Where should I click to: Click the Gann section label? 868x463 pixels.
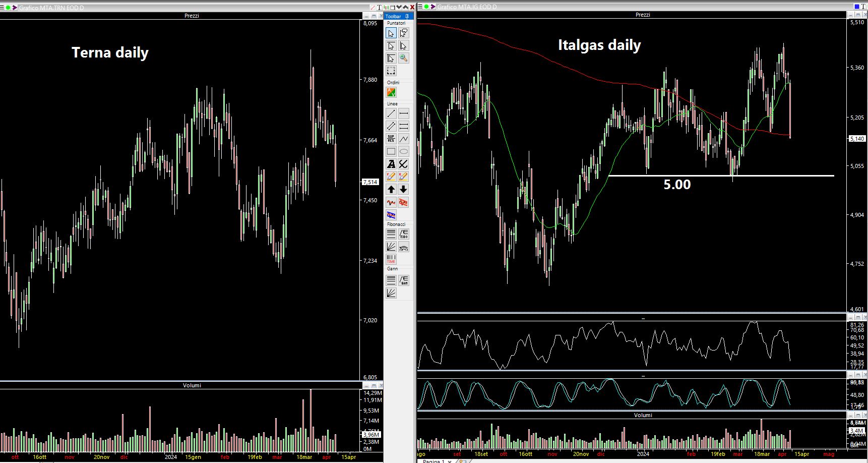click(x=393, y=269)
